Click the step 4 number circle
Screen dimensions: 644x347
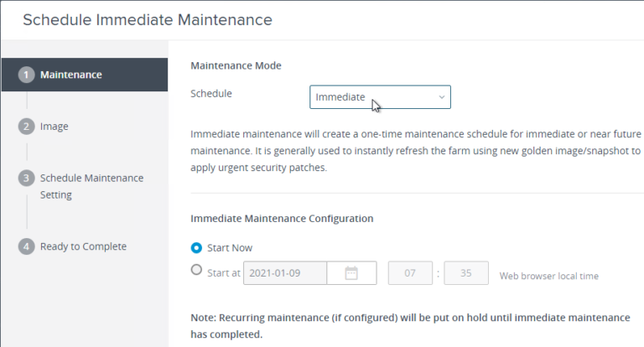coord(28,246)
